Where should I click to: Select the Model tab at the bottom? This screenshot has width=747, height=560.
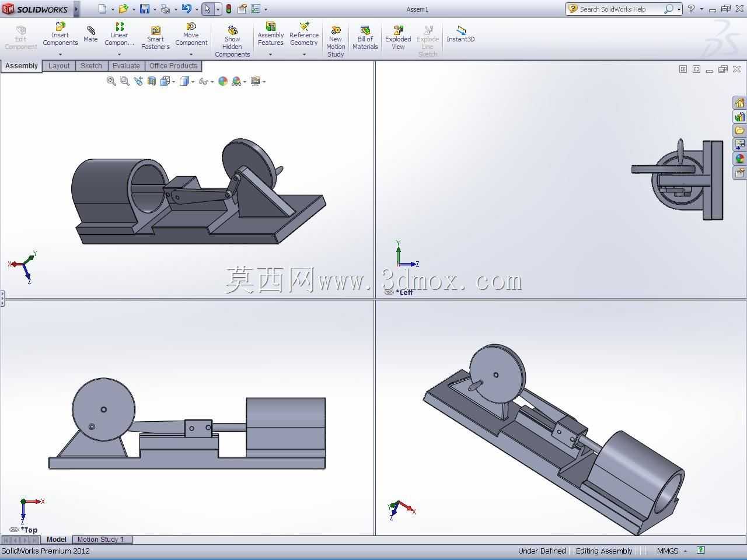tap(57, 540)
